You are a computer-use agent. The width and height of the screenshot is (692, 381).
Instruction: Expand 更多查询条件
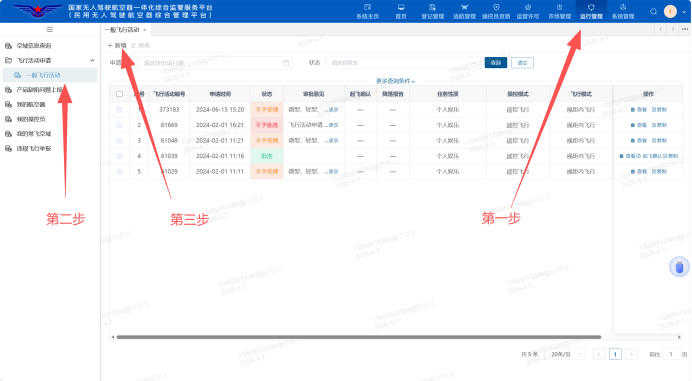click(x=395, y=81)
